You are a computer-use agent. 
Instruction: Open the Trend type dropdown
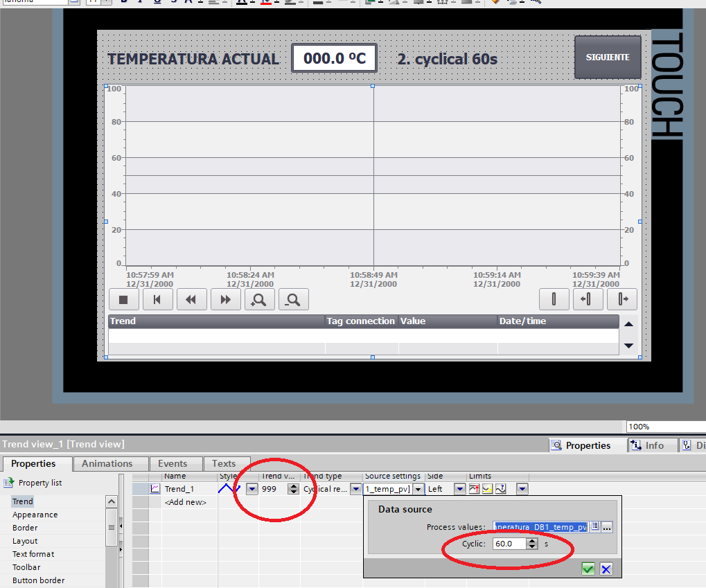tap(356, 489)
